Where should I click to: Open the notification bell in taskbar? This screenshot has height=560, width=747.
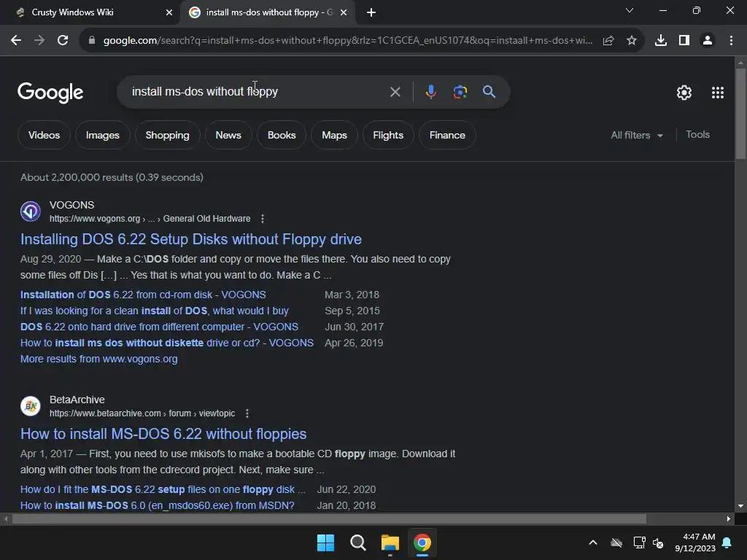727,542
